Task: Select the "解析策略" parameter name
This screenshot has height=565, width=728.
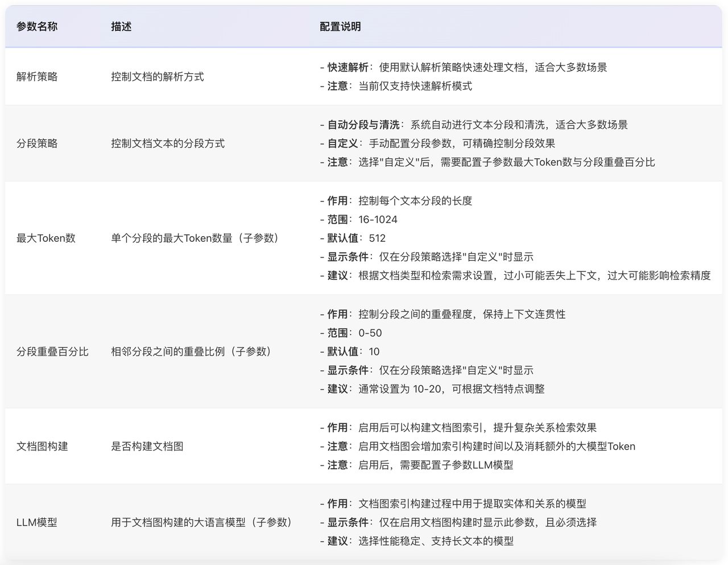Action: (38, 76)
